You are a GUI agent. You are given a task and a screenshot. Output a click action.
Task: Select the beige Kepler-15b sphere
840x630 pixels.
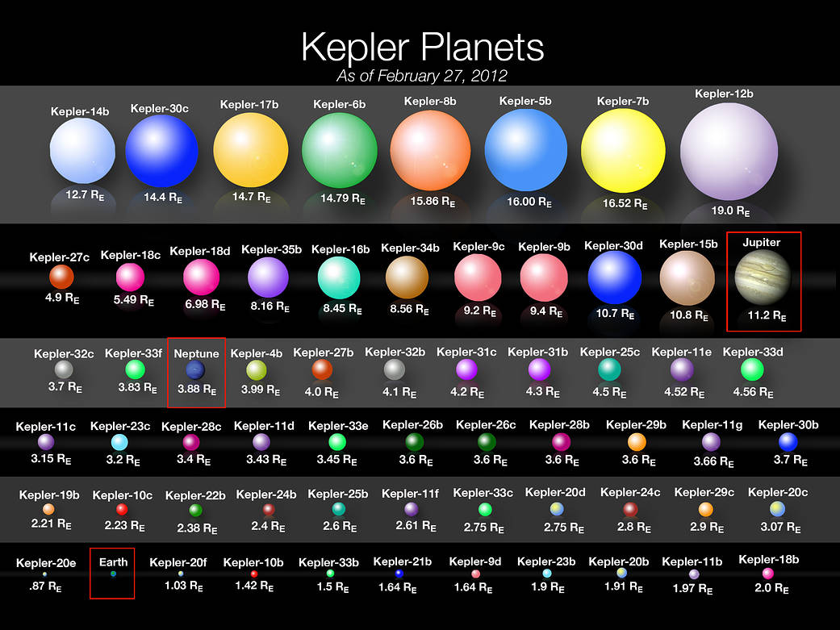(687, 278)
